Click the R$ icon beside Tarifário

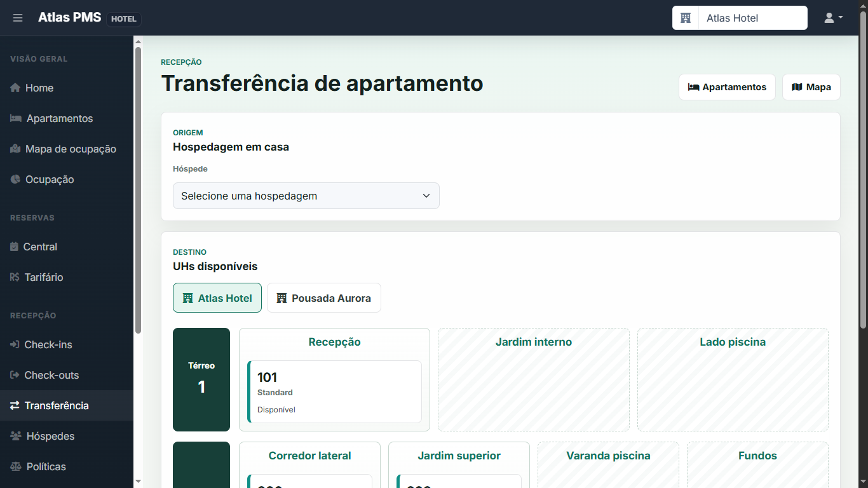[15, 277]
